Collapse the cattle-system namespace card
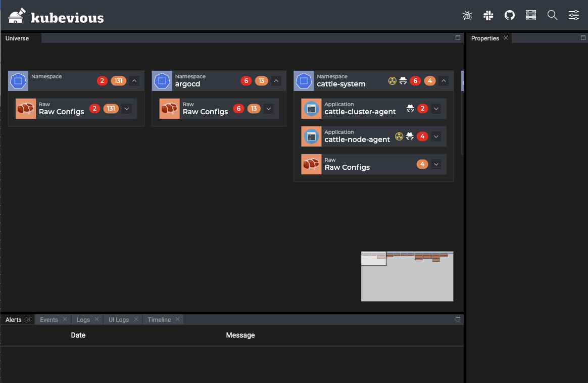This screenshot has width=588, height=383. 444,81
